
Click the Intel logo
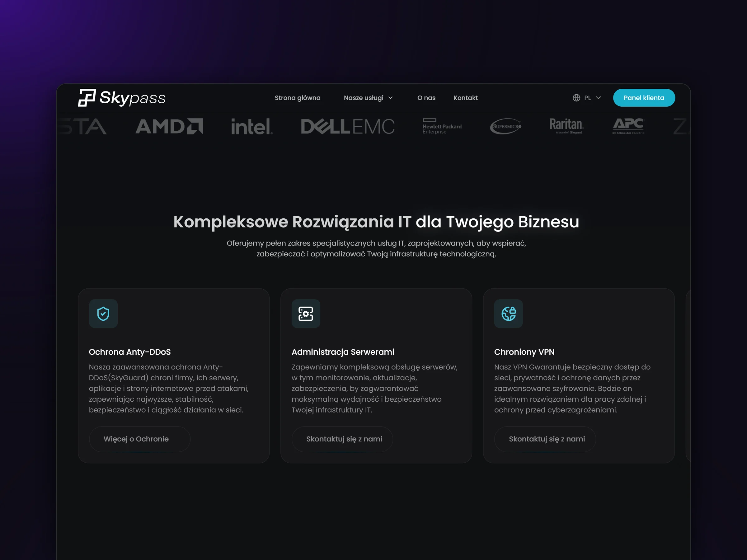coord(251,127)
